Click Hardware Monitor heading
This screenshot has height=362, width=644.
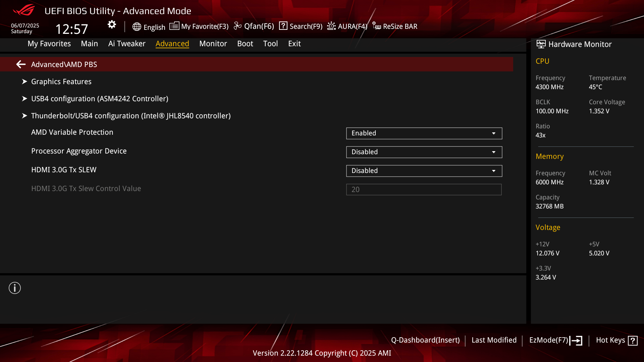click(x=580, y=44)
